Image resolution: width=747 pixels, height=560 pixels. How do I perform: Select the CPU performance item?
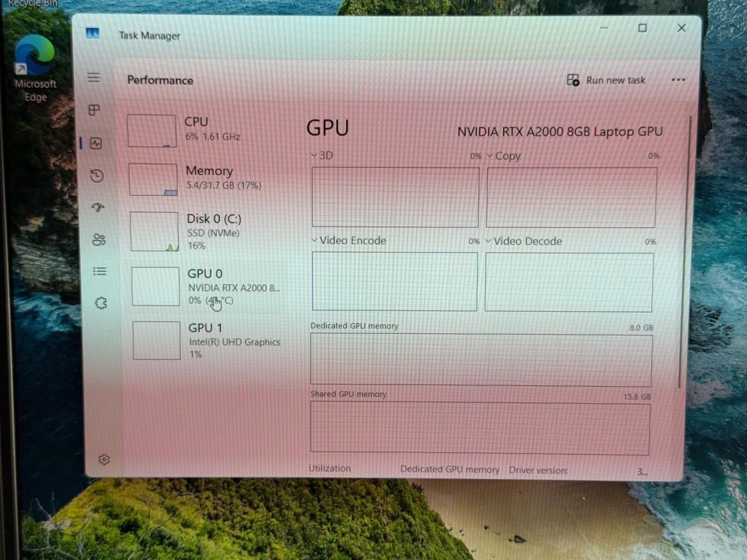pos(205,130)
